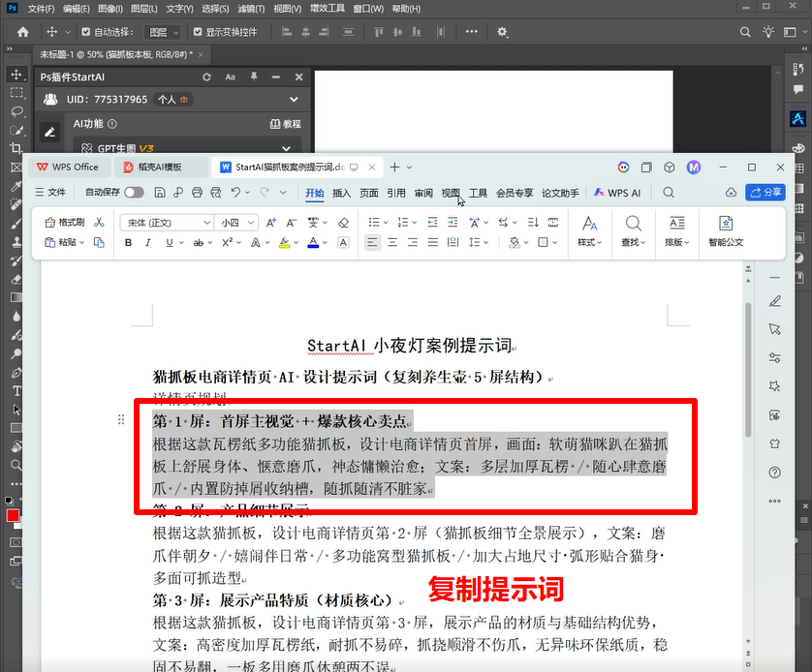Select the Type tool in Photoshop toolbar
This screenshot has width=812, height=672.
(16, 391)
